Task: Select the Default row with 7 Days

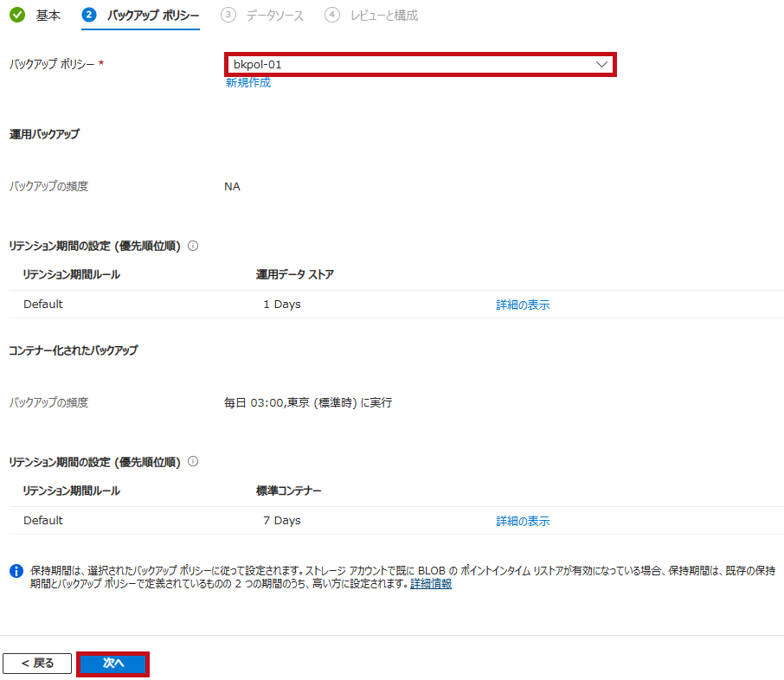Action: point(396,521)
